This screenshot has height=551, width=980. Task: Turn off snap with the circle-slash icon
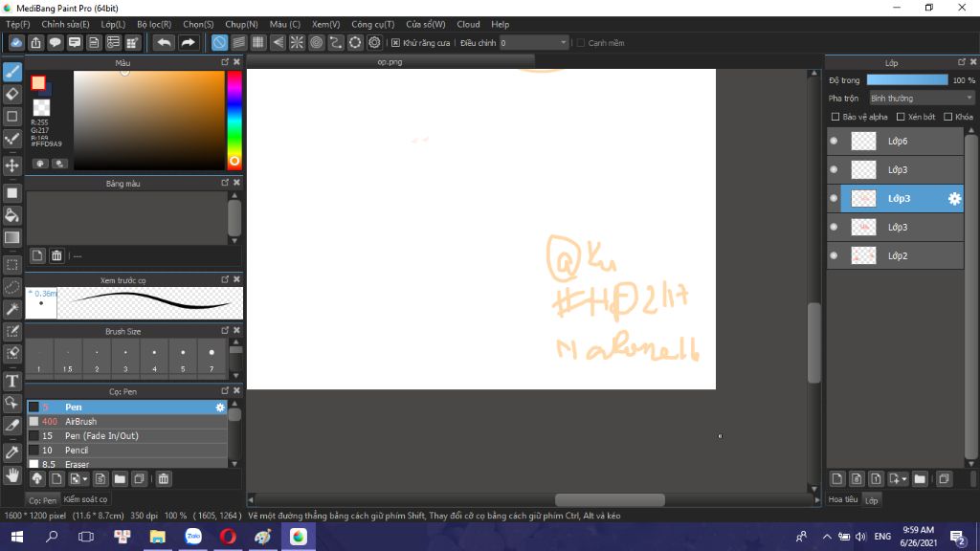click(219, 42)
